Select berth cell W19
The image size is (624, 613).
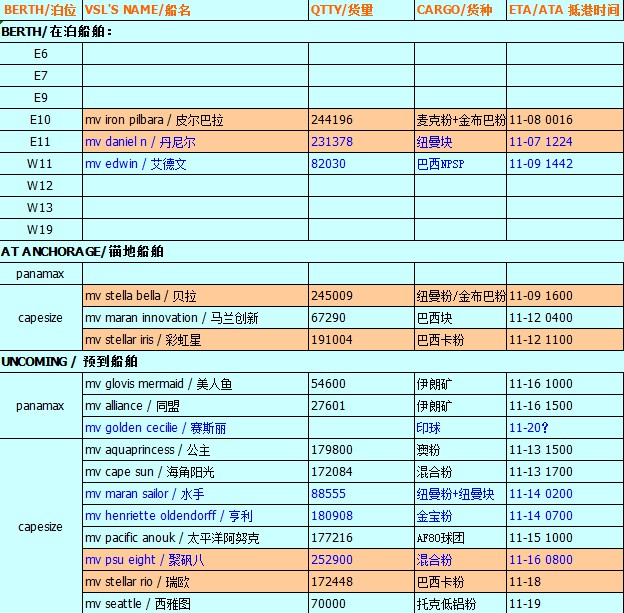(x=41, y=229)
